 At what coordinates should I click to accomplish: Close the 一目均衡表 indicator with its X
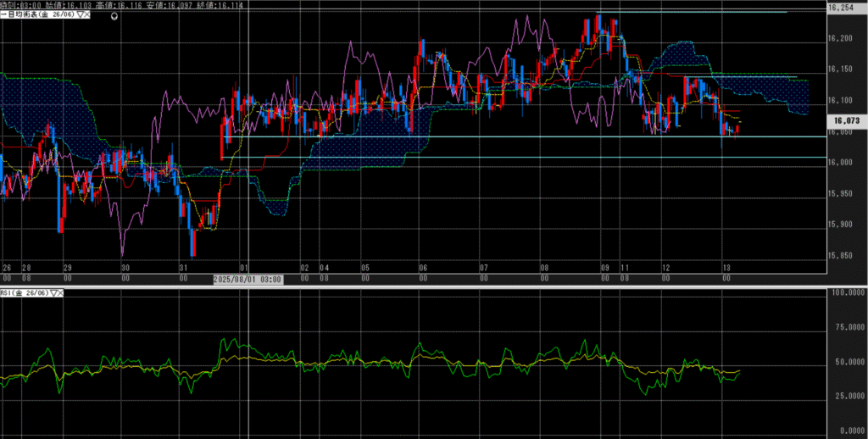tap(87, 15)
